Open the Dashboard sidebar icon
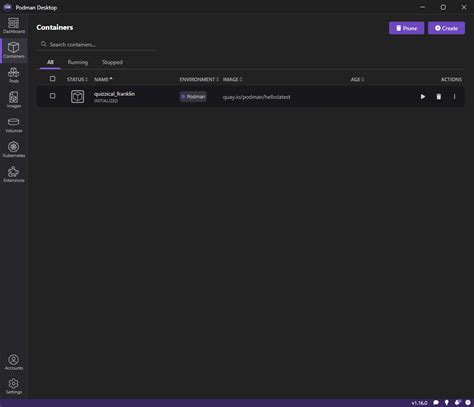 (x=14, y=26)
